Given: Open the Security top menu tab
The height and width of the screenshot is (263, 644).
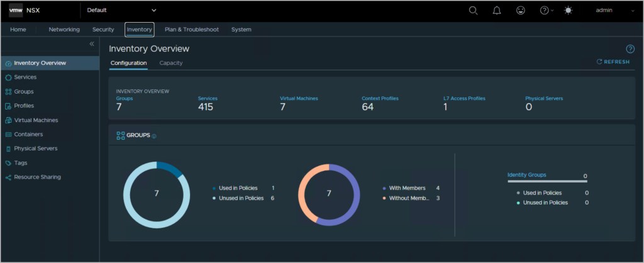Looking at the screenshot, I should (103, 30).
